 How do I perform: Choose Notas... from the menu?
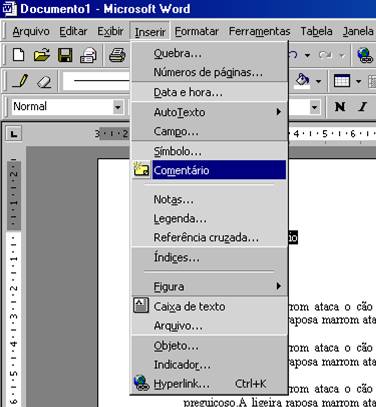(x=209, y=199)
